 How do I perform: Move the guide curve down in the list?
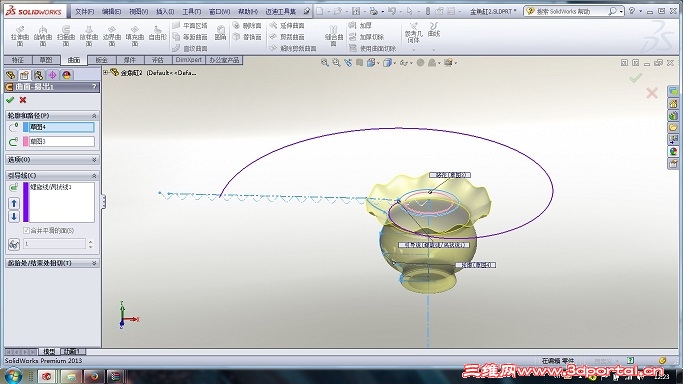(14, 216)
